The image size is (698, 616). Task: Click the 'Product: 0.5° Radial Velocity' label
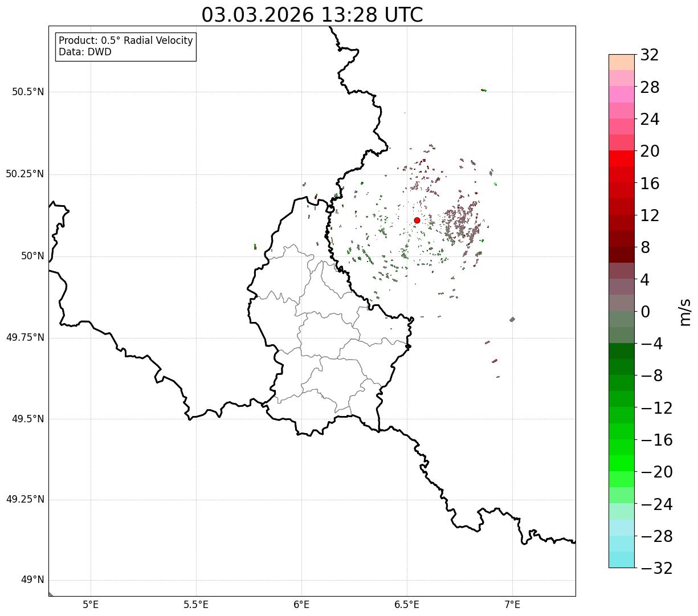coord(126,41)
